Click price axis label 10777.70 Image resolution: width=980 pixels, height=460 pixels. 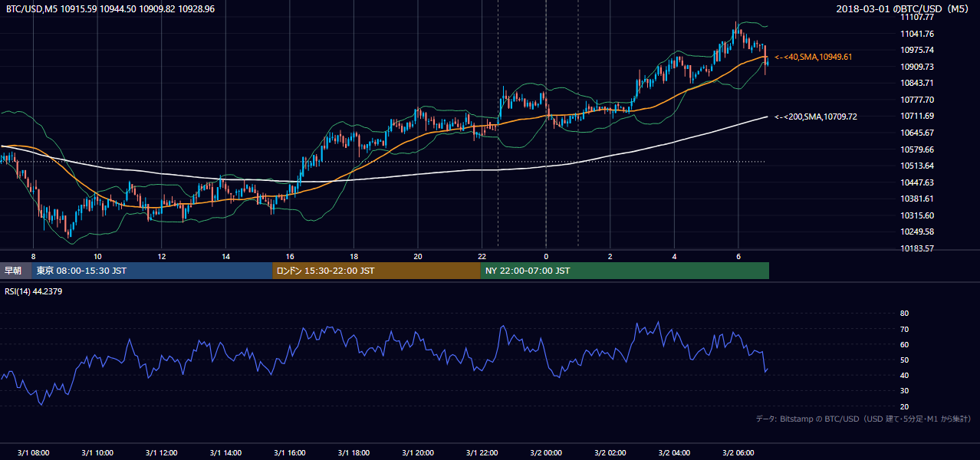click(x=916, y=100)
